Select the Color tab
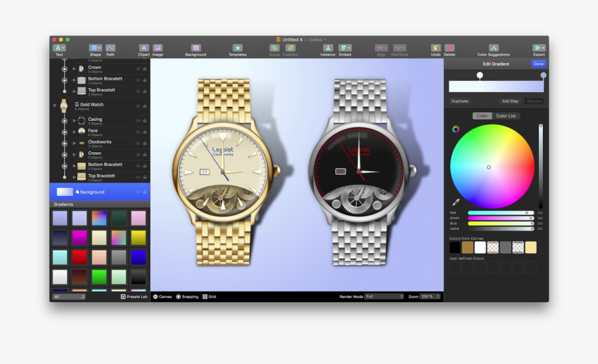 [482, 116]
